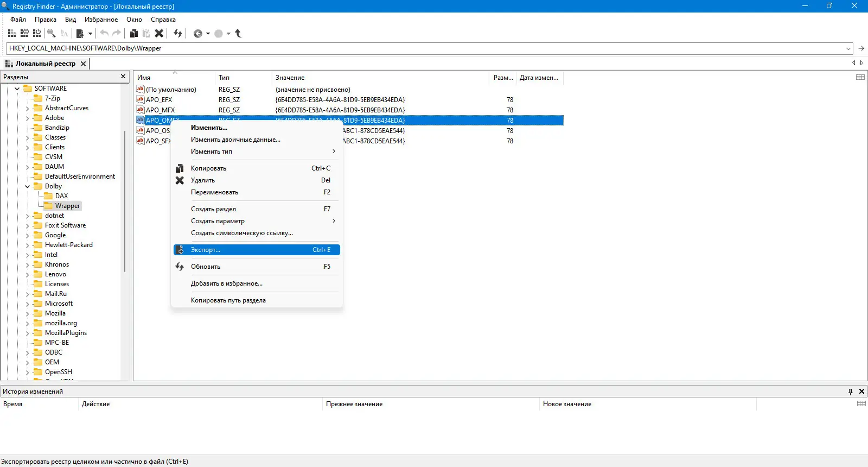Open the local registry toolbar icon

tap(12, 33)
